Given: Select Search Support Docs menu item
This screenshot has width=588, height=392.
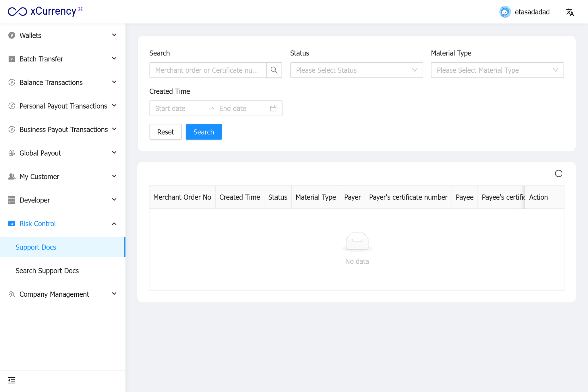Looking at the screenshot, I should [47, 271].
